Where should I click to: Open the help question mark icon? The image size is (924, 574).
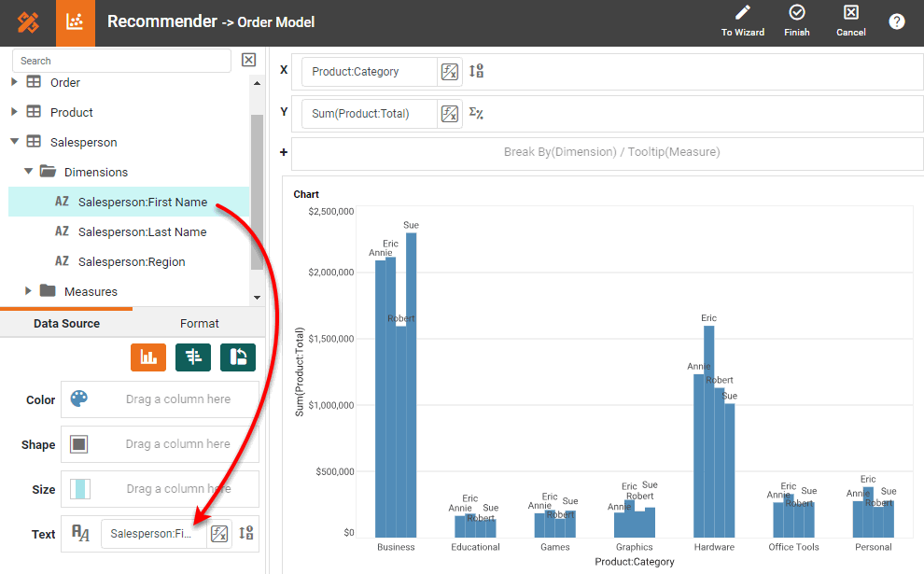[896, 21]
